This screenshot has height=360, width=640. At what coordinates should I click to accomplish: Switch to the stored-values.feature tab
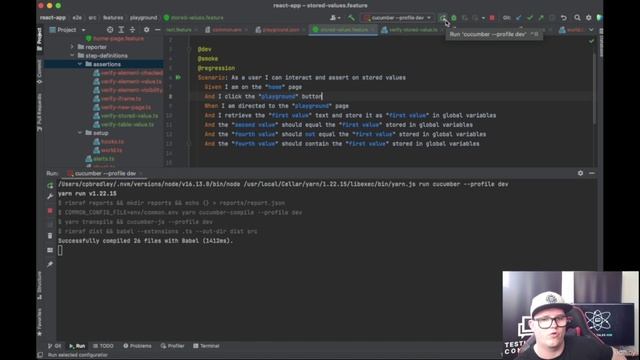coord(344,30)
